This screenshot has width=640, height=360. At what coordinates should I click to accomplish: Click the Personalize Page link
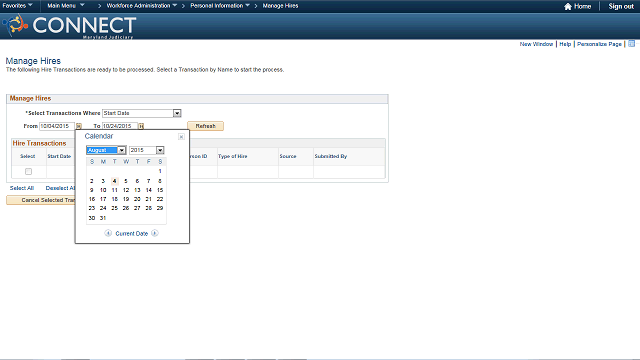pos(599,44)
